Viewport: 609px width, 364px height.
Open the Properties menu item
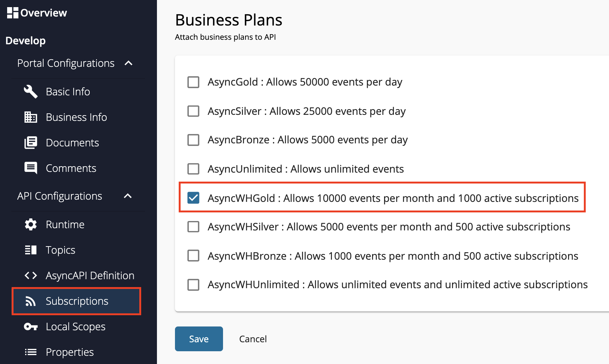69,352
